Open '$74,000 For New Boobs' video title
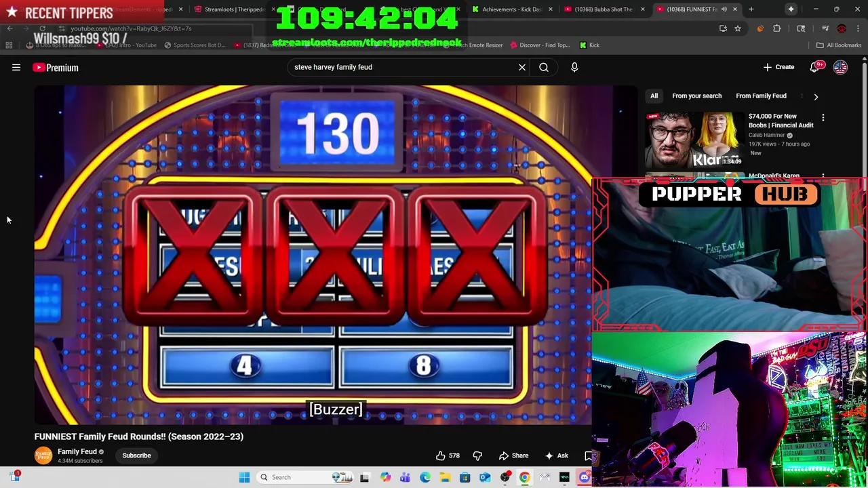The width and height of the screenshot is (868, 488). [x=781, y=121]
